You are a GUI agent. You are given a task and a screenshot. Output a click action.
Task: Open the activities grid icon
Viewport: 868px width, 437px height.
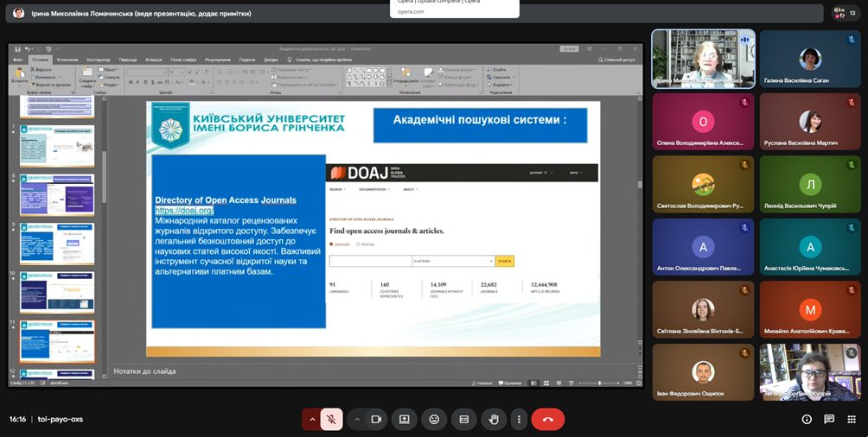(852, 419)
